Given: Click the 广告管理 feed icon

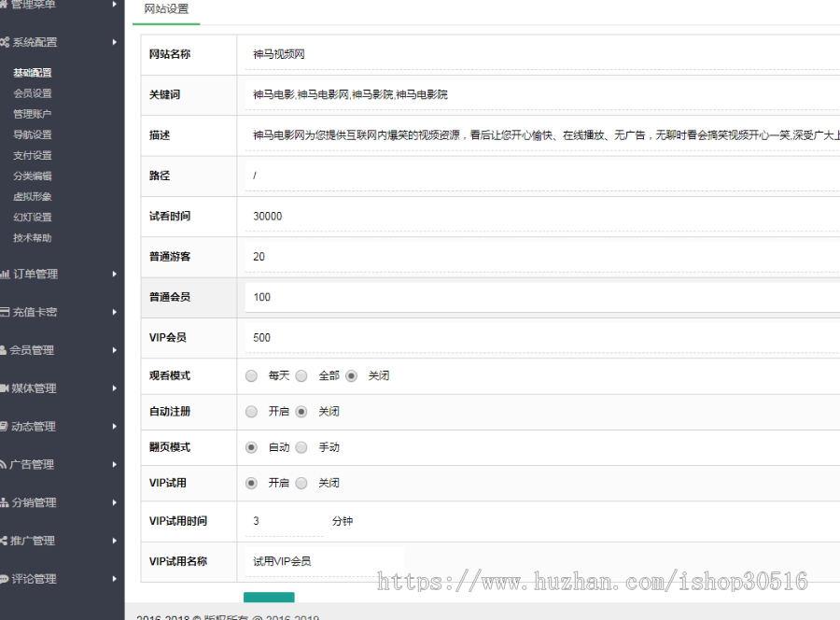Looking at the screenshot, I should (4, 464).
